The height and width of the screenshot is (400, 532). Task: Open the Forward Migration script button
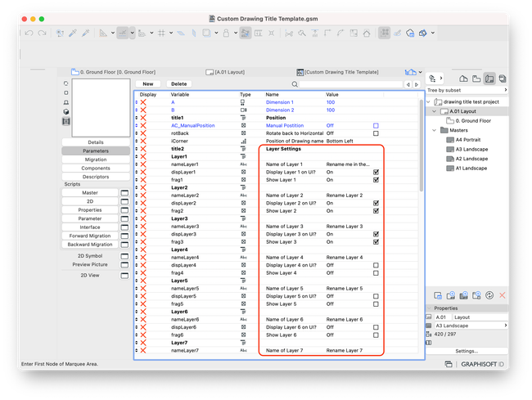(x=90, y=236)
